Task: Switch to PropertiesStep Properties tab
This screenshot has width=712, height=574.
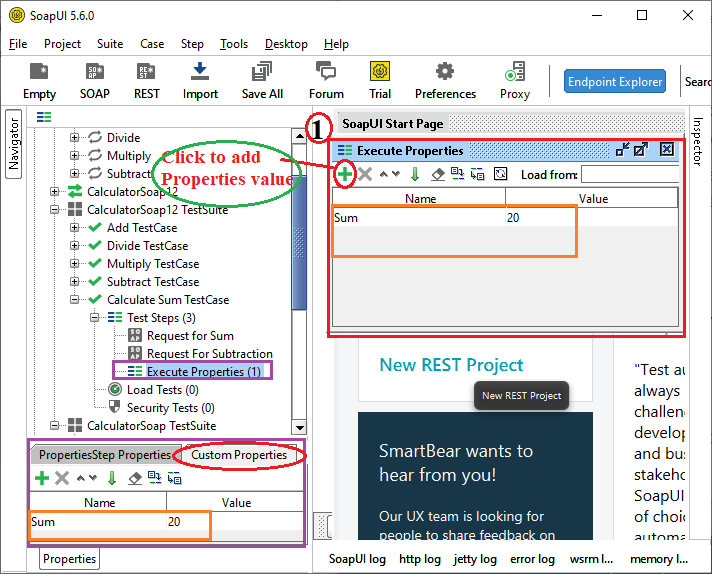Action: pyautogui.click(x=105, y=455)
